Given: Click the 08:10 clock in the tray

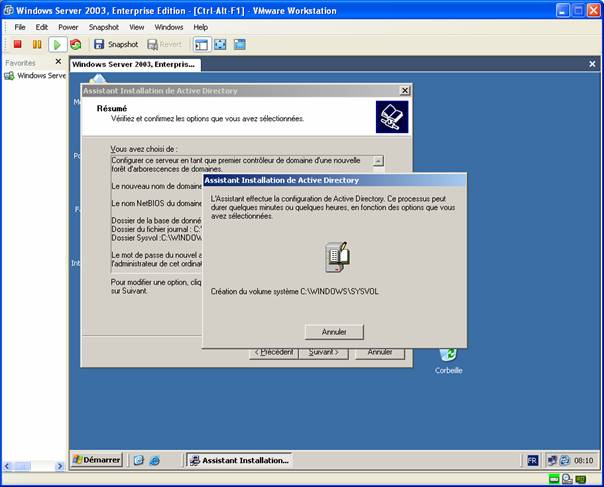Looking at the screenshot, I should [x=583, y=460].
